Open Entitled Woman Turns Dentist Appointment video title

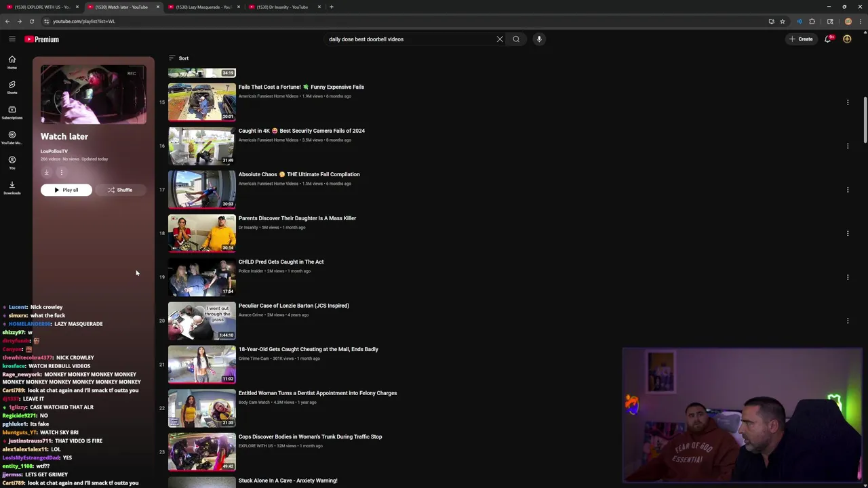pos(317,393)
